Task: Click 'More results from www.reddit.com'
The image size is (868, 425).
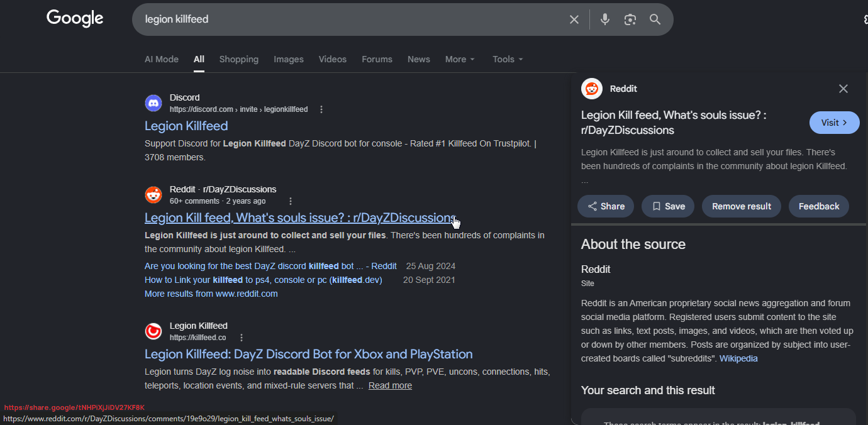Action: coord(211,294)
